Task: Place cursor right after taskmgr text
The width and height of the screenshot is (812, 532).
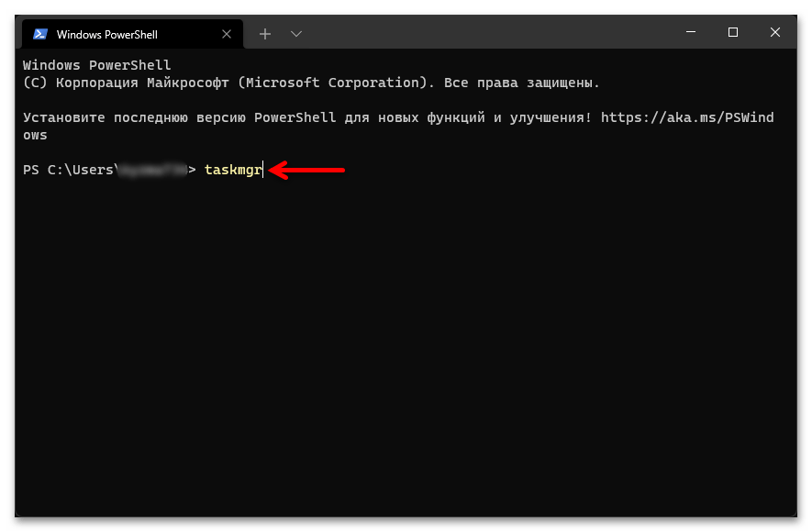Action: (x=263, y=170)
